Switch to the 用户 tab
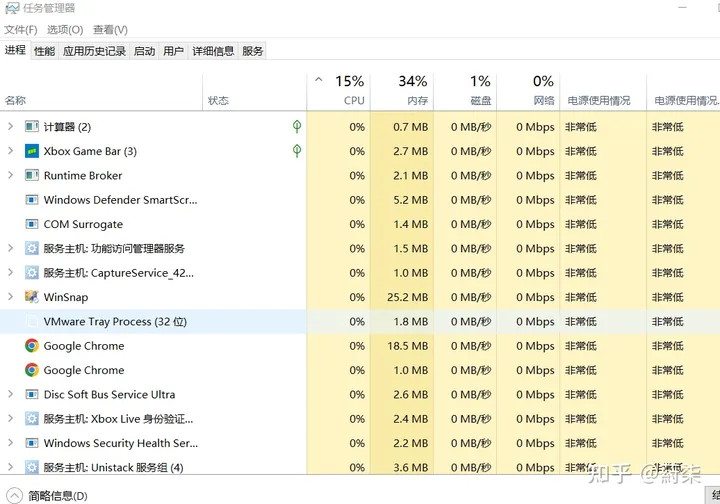 [x=173, y=51]
